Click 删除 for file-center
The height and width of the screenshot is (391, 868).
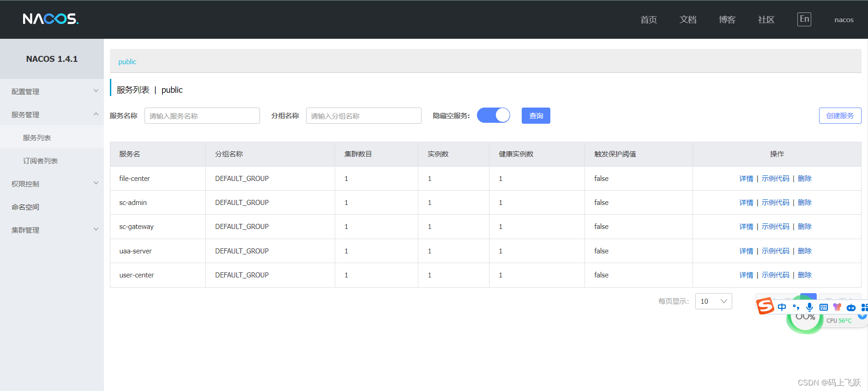[805, 179]
